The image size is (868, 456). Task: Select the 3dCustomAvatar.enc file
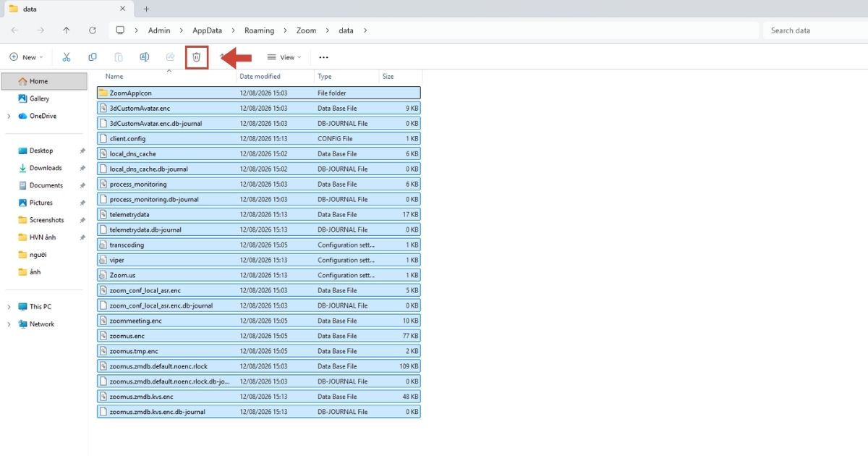[x=258, y=108]
